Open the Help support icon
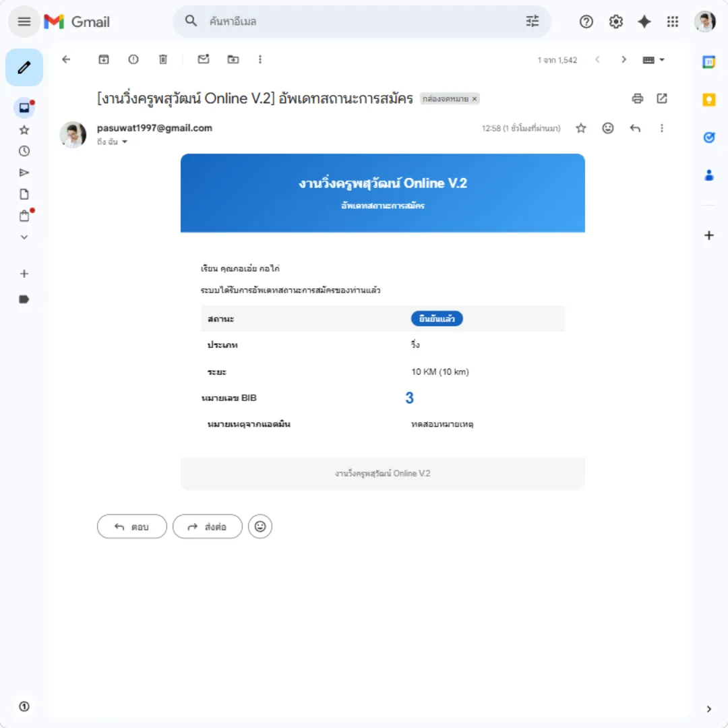 [586, 22]
